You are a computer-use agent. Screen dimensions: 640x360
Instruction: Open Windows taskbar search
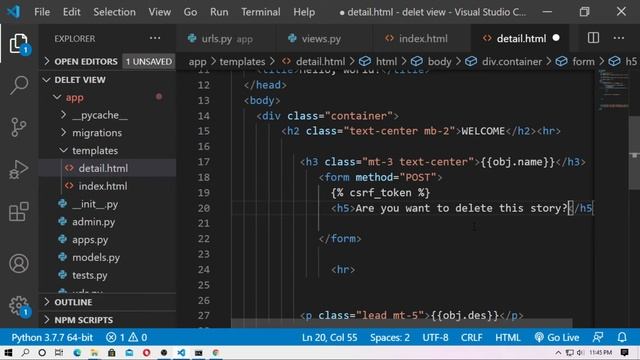click(25, 353)
